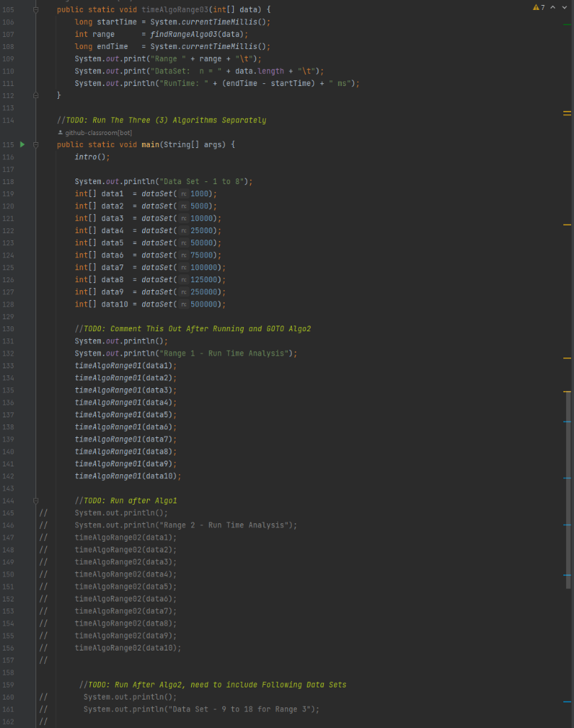Click the inspections count showing 7

[x=542, y=6]
